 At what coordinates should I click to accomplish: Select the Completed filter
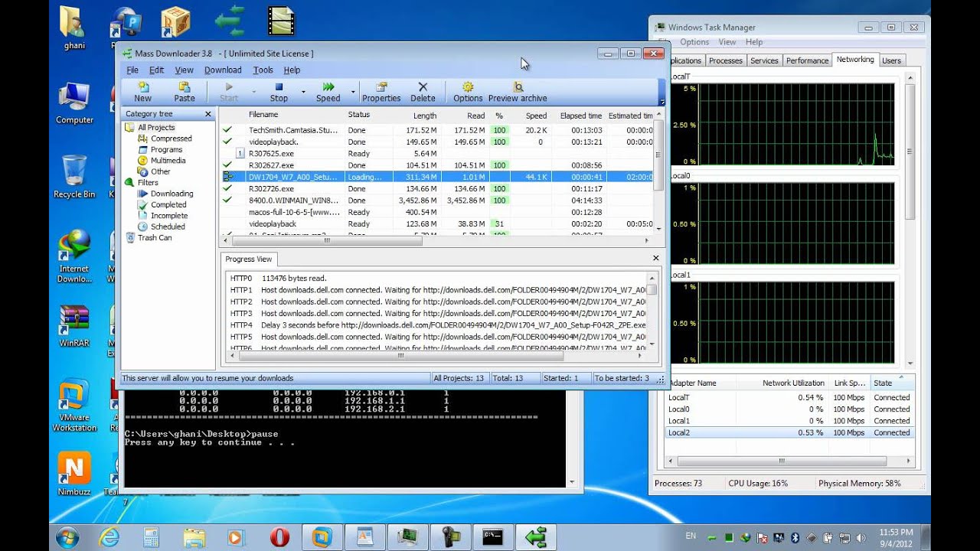(168, 205)
